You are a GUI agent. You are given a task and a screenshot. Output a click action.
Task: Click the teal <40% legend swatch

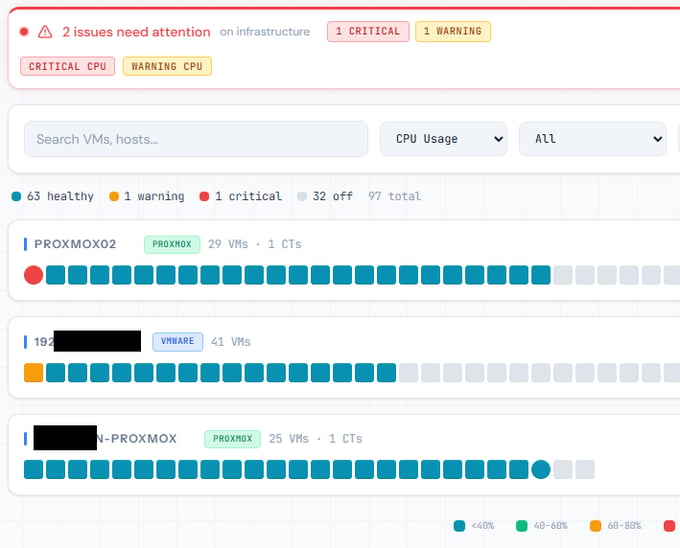click(459, 526)
